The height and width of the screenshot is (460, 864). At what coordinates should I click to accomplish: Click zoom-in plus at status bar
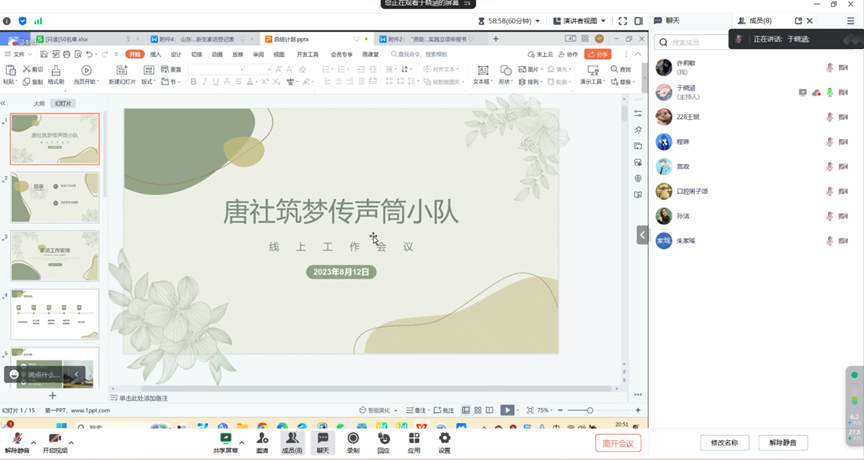coord(638,410)
